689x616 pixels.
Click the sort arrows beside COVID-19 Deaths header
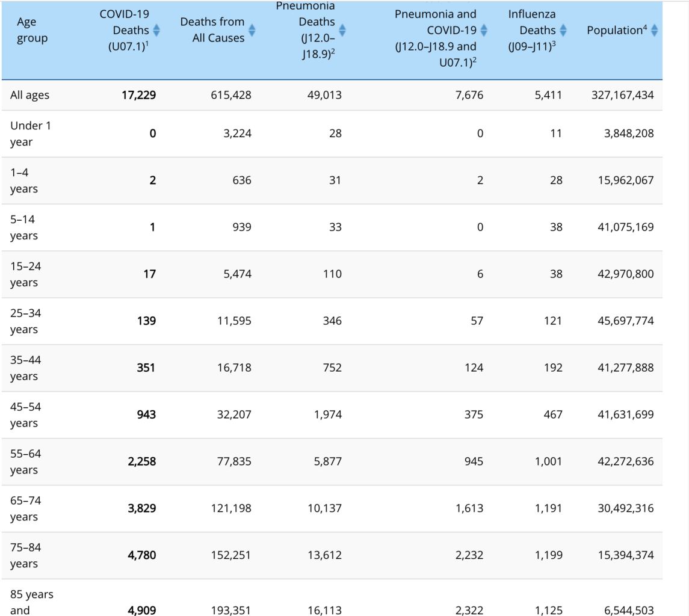click(156, 30)
